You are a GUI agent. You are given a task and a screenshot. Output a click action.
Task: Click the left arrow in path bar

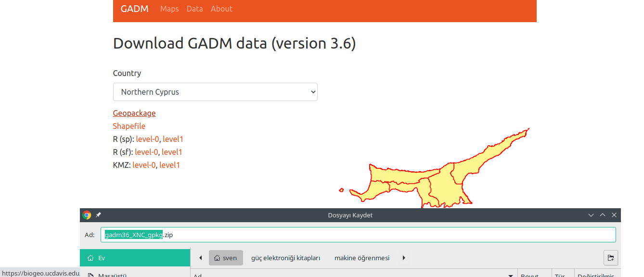(200, 258)
